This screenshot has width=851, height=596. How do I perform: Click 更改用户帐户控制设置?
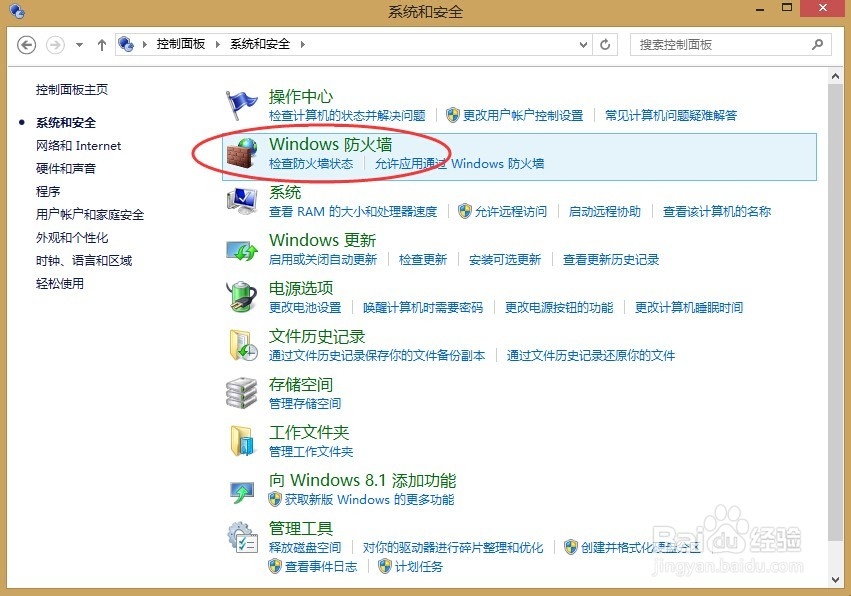[523, 116]
